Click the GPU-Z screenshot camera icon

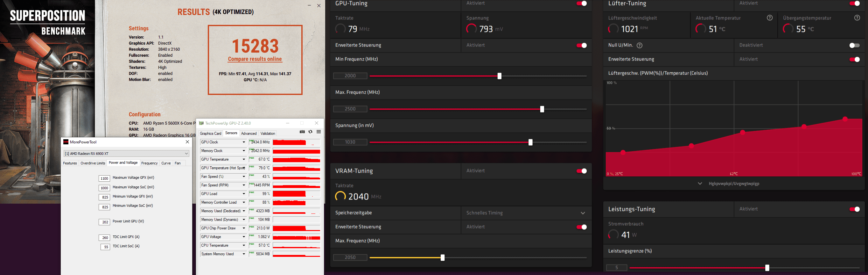point(302,132)
